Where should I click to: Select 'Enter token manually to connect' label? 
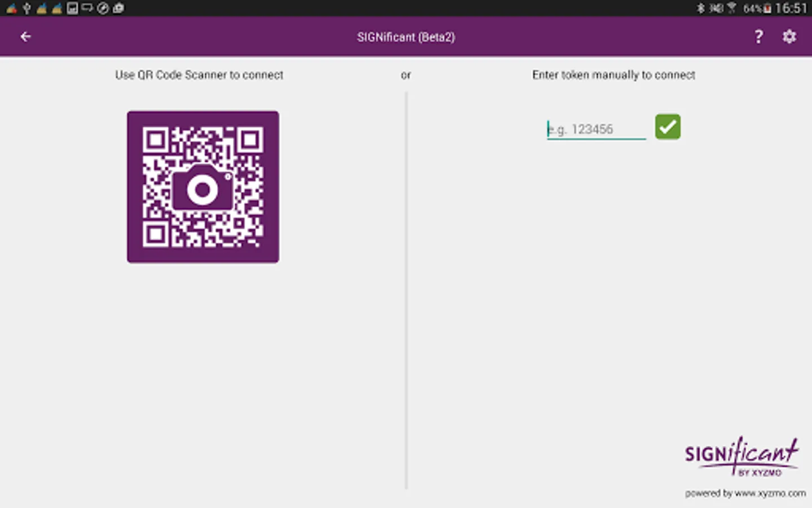(614, 75)
